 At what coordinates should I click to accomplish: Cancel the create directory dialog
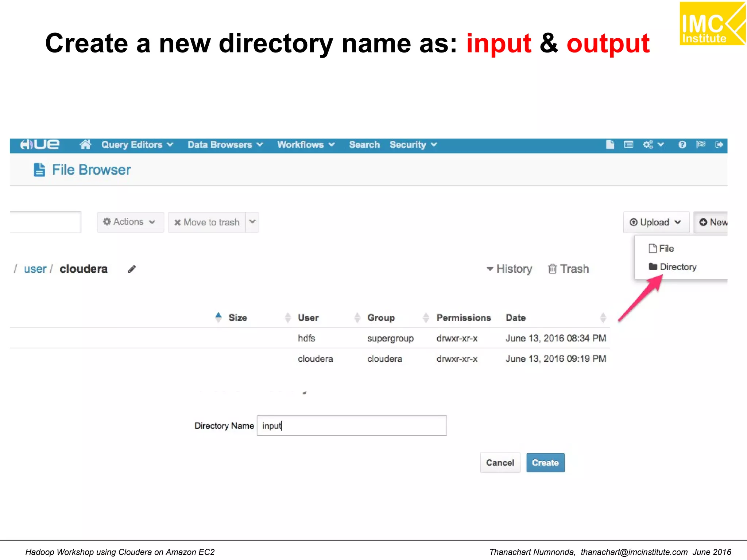coord(500,463)
